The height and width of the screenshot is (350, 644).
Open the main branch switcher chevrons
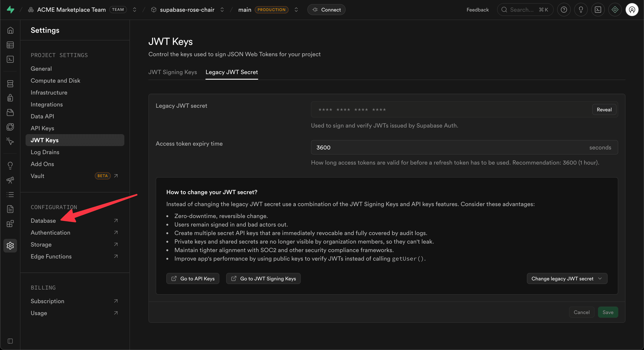click(296, 10)
